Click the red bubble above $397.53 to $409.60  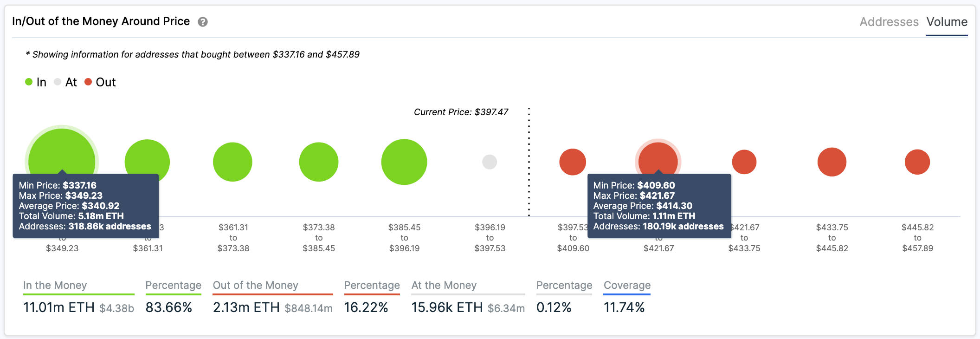click(573, 162)
